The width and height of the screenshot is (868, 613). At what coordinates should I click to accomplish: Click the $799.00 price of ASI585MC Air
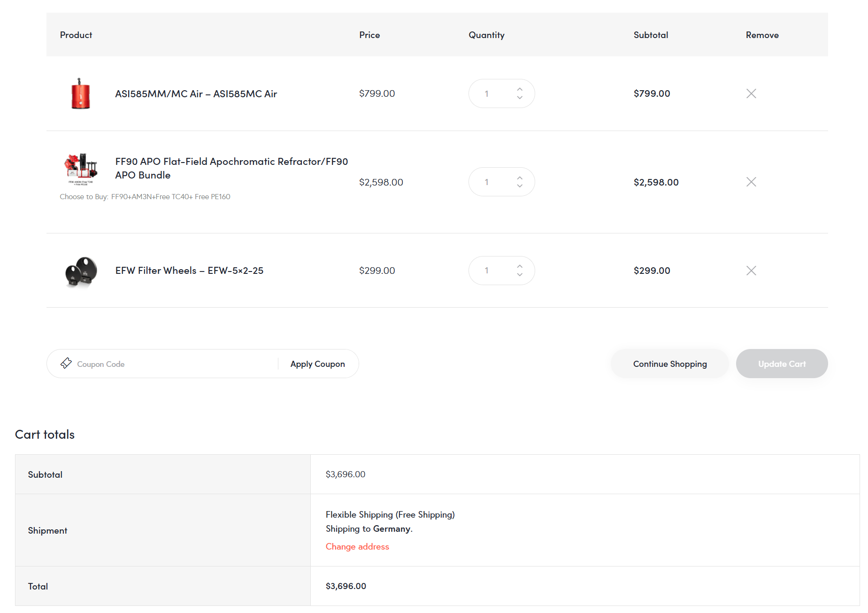pyautogui.click(x=377, y=93)
